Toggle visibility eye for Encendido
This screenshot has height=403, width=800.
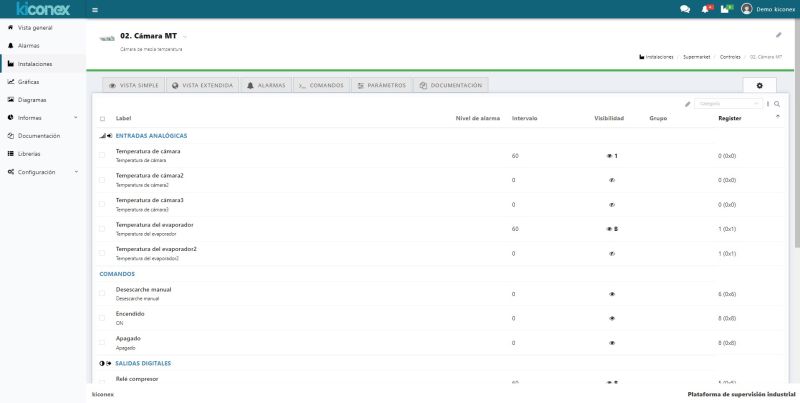[x=612, y=318]
